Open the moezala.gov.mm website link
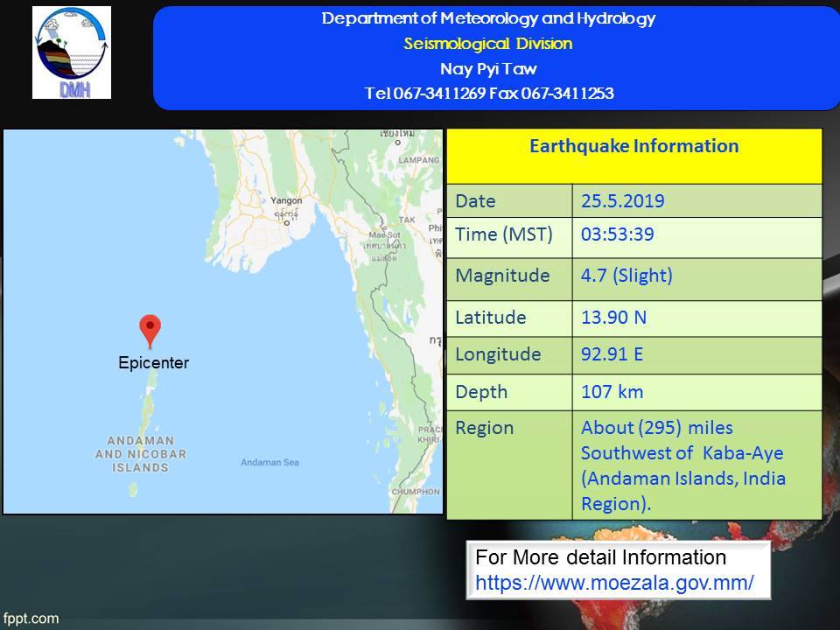The image size is (840, 630). click(614, 582)
